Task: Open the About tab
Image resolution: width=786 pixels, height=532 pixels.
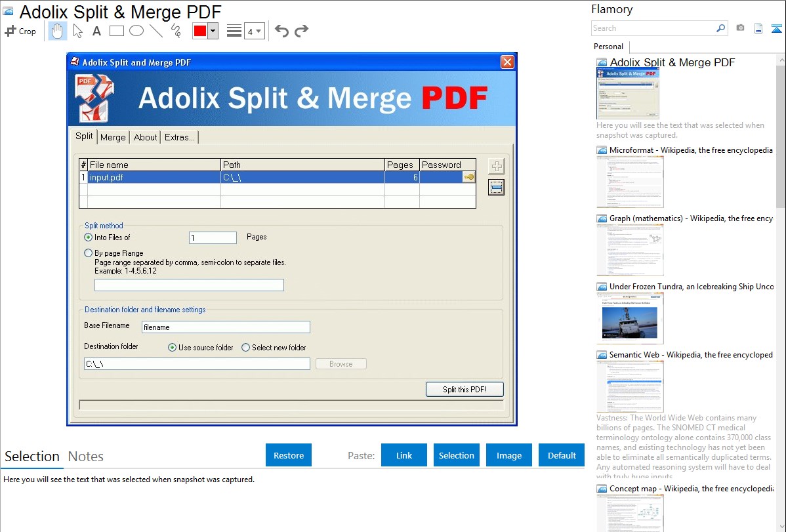Action: click(146, 137)
